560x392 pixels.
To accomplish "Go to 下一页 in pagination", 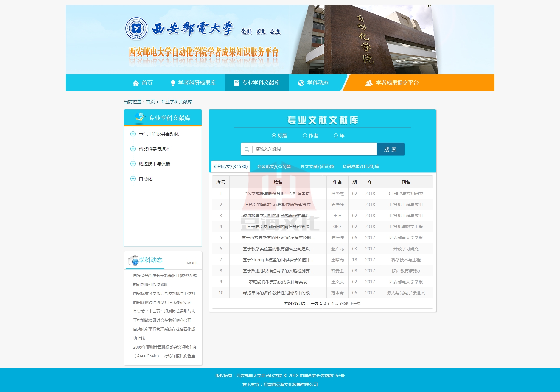I will tap(355, 303).
